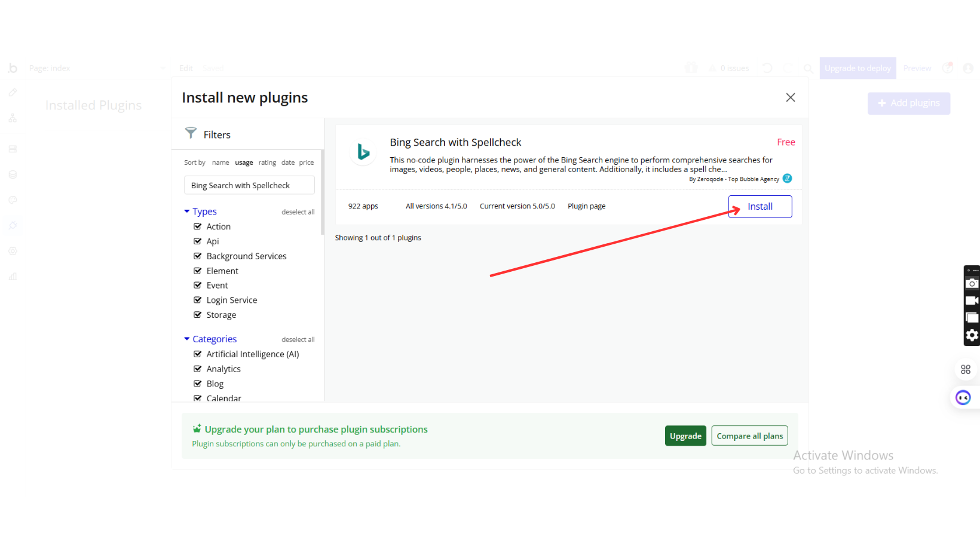The image size is (980, 552).
Task: Deselect all in the Types section
Action: [x=298, y=212]
